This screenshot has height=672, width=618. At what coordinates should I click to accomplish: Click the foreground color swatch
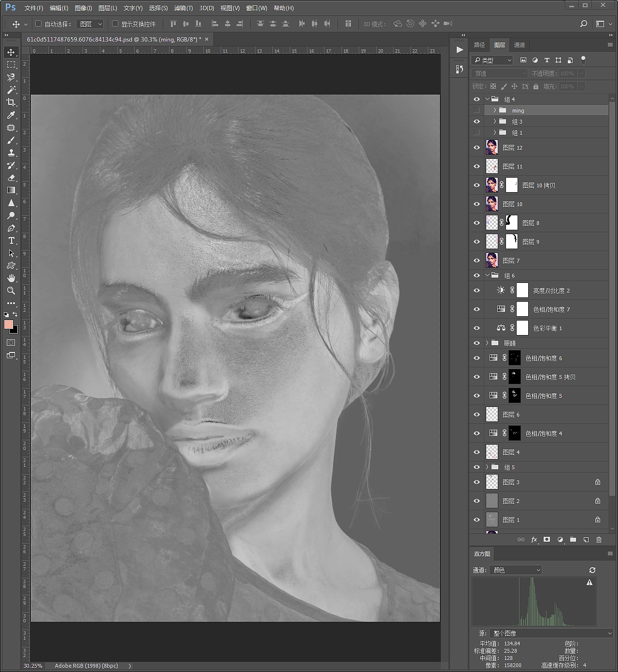coord(9,325)
